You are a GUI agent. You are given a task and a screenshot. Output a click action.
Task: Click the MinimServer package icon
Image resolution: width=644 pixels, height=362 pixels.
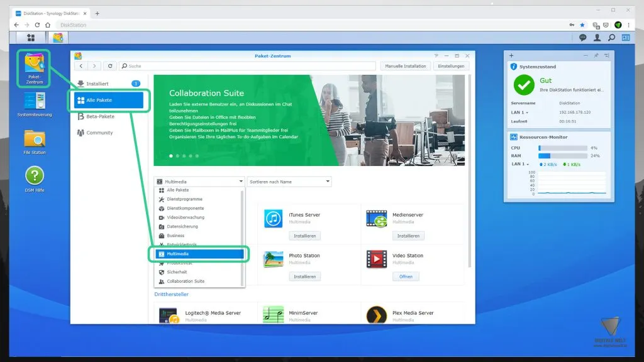(273, 315)
